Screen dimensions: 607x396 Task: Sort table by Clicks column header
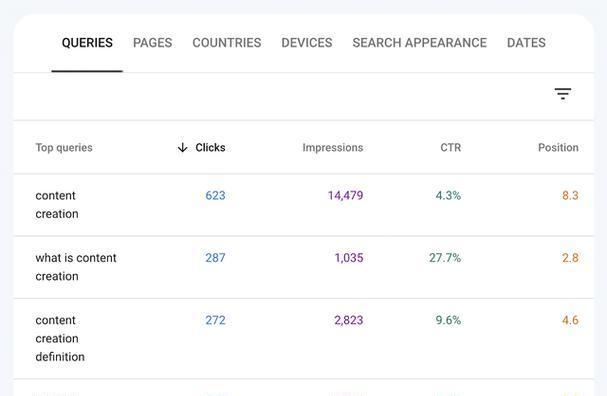(x=210, y=147)
